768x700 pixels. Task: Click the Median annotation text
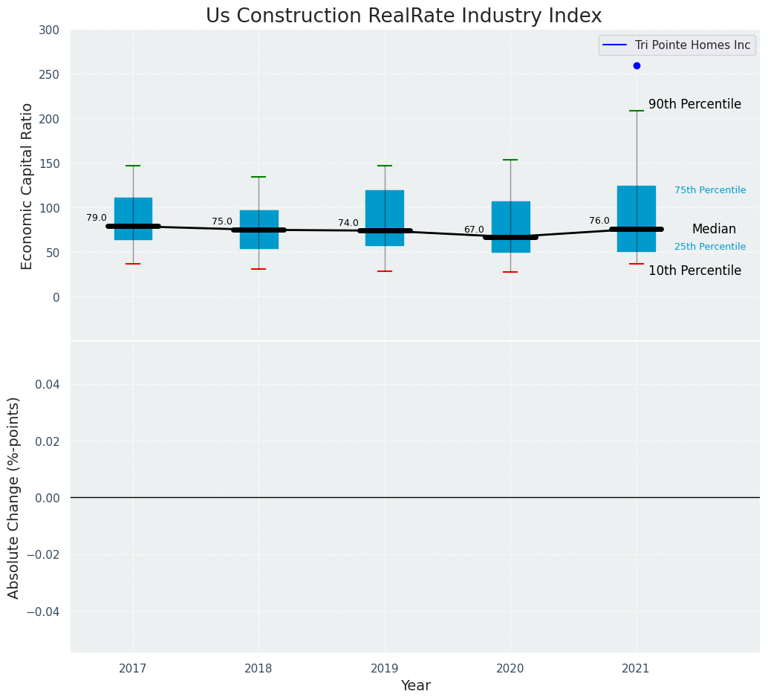pos(714,230)
